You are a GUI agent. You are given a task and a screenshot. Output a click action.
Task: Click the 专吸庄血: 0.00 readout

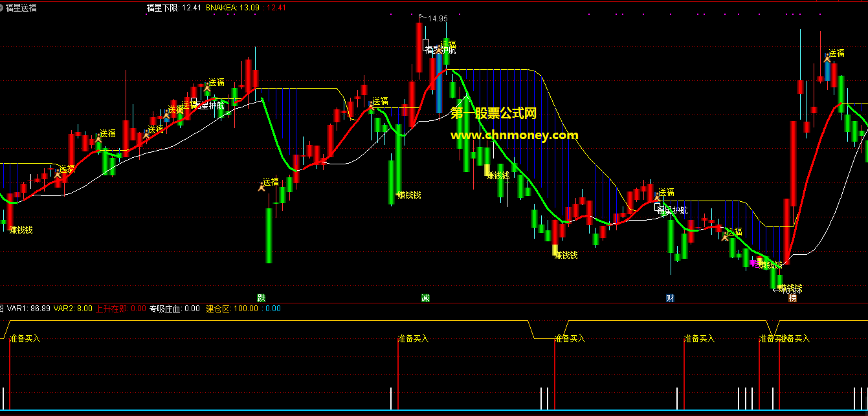[175, 309]
